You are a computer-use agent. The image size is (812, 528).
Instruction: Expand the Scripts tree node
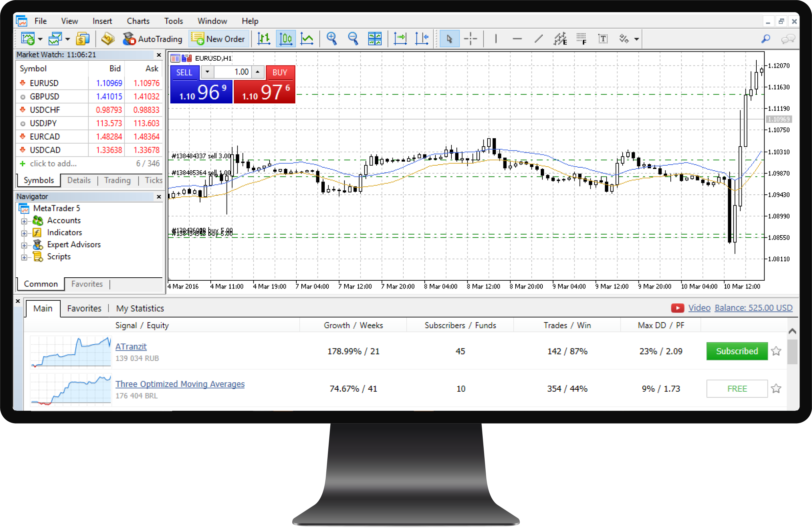click(24, 258)
